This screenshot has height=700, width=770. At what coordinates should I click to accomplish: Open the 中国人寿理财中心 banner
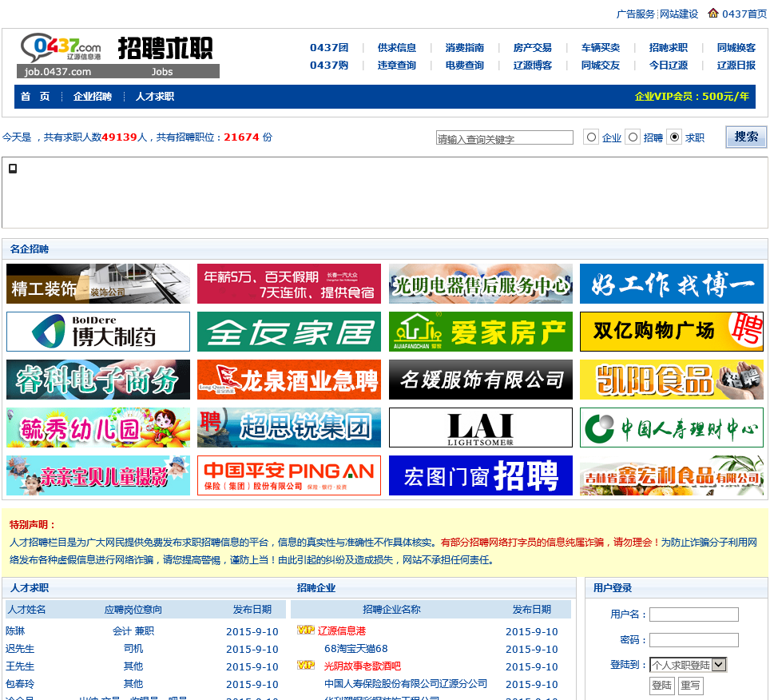(671, 428)
